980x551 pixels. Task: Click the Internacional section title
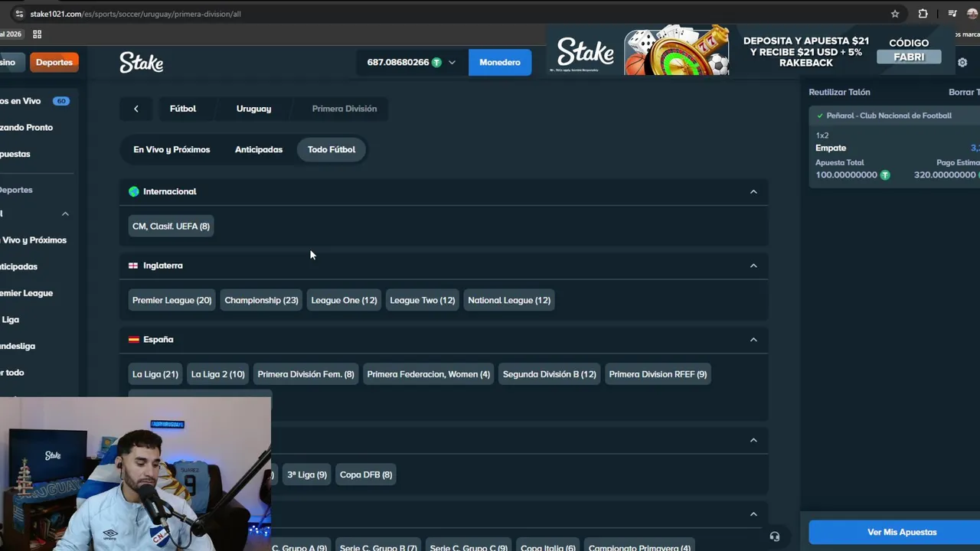tap(169, 191)
